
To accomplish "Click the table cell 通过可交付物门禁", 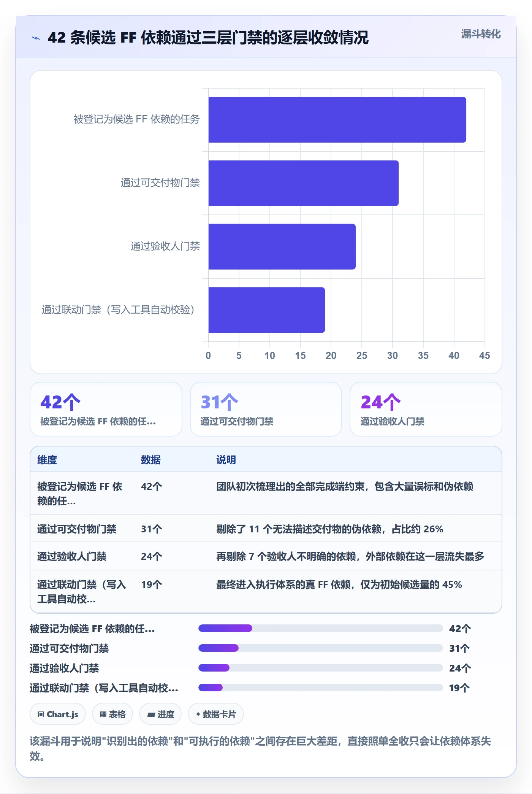I will [77, 529].
